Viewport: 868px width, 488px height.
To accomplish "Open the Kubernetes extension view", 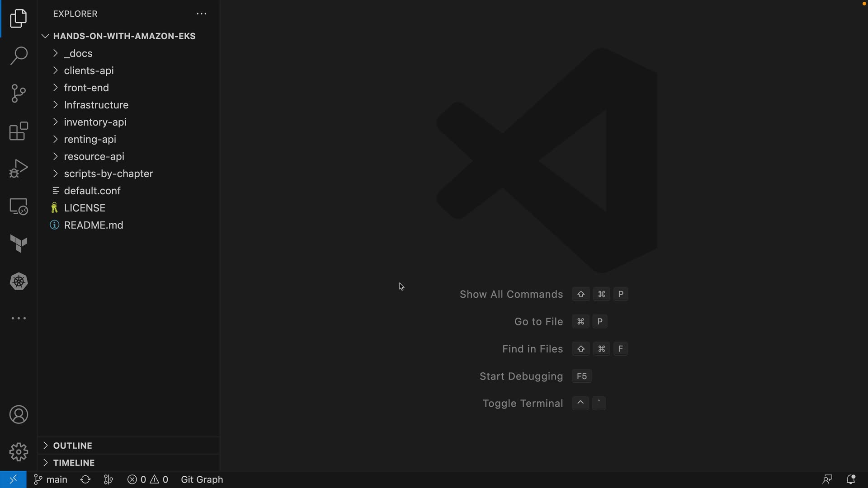I will 19,282.
